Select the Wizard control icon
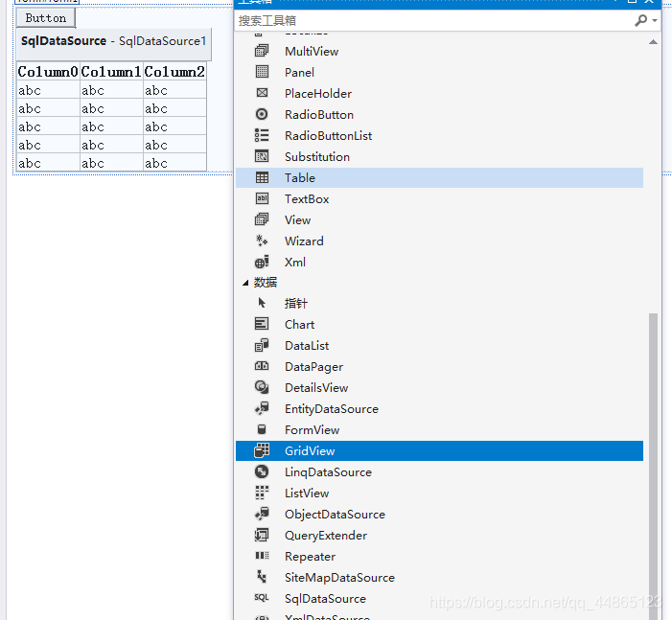This screenshot has height=620, width=672. 262,241
